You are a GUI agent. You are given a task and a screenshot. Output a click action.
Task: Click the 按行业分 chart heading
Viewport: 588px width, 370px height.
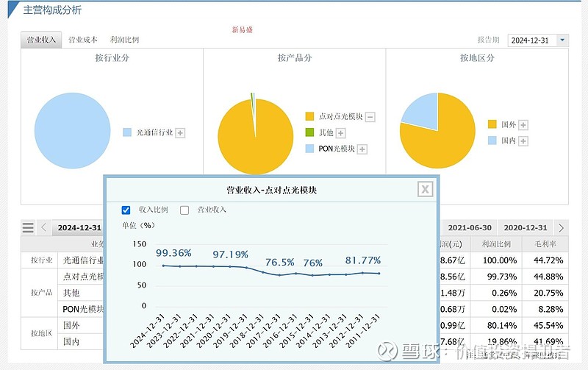(x=112, y=58)
